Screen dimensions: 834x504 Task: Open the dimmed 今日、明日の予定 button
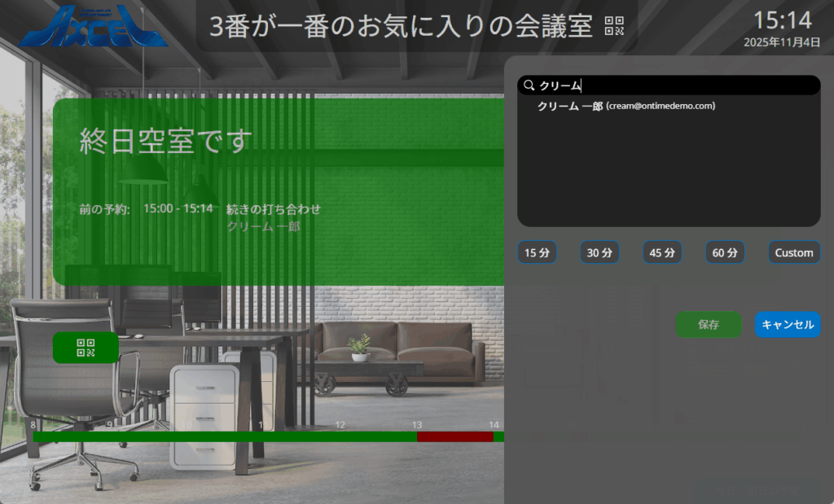756,490
